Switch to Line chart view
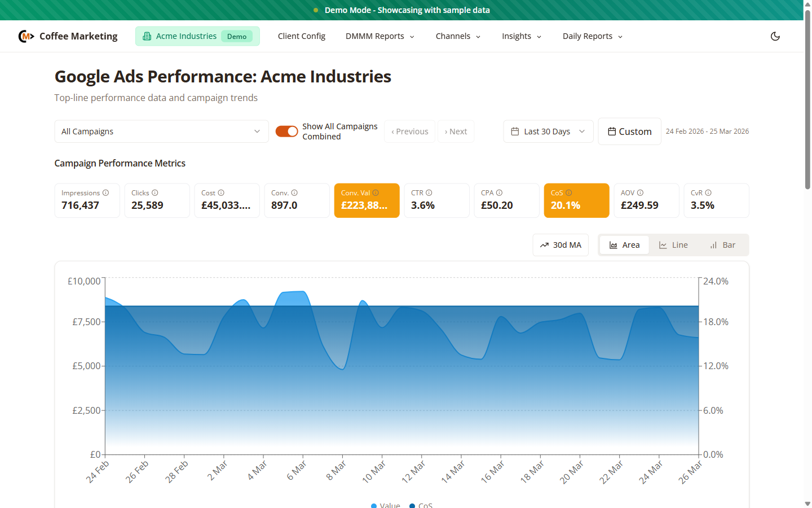 click(673, 244)
